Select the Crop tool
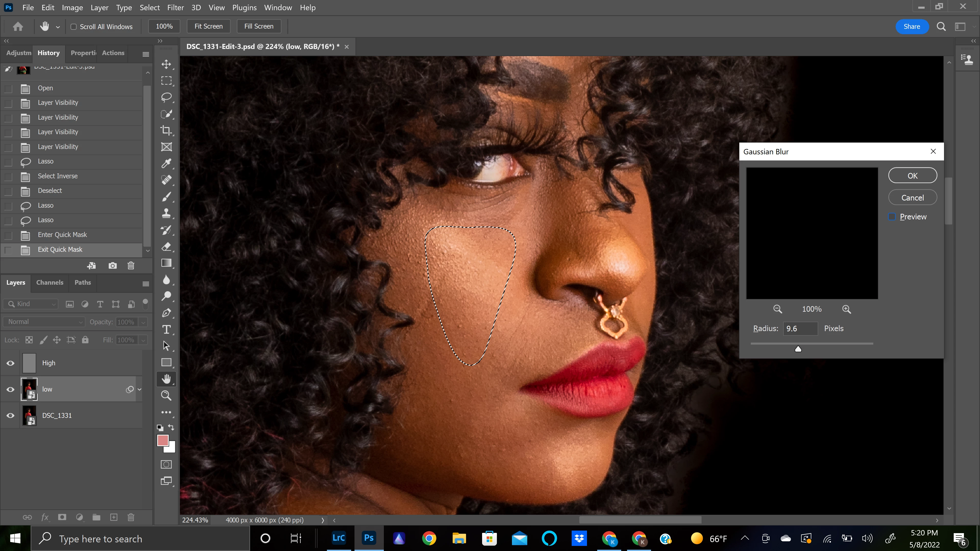Screen dimensions: 980x551 [166, 130]
